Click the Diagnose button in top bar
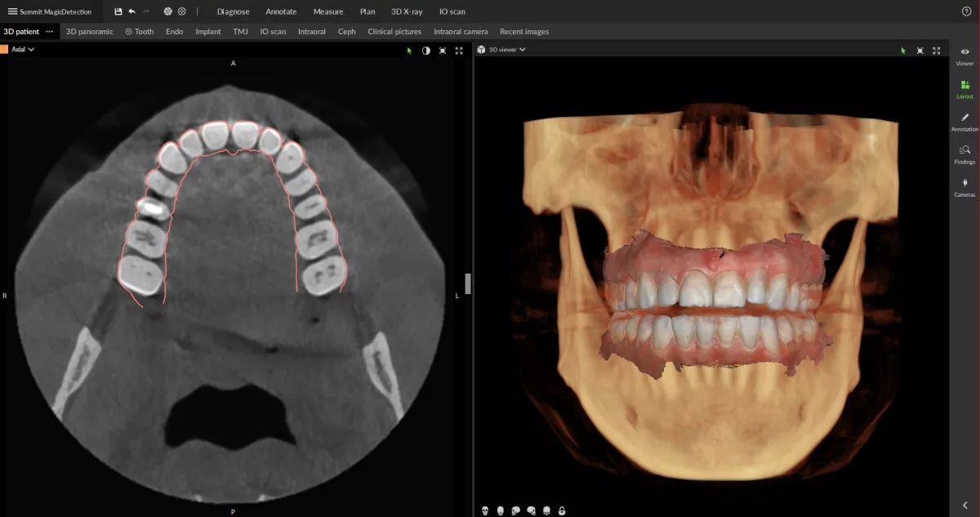 pos(233,11)
